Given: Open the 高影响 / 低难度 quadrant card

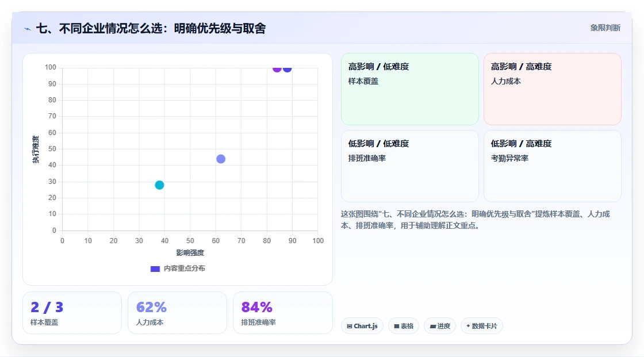Looking at the screenshot, I should point(410,89).
